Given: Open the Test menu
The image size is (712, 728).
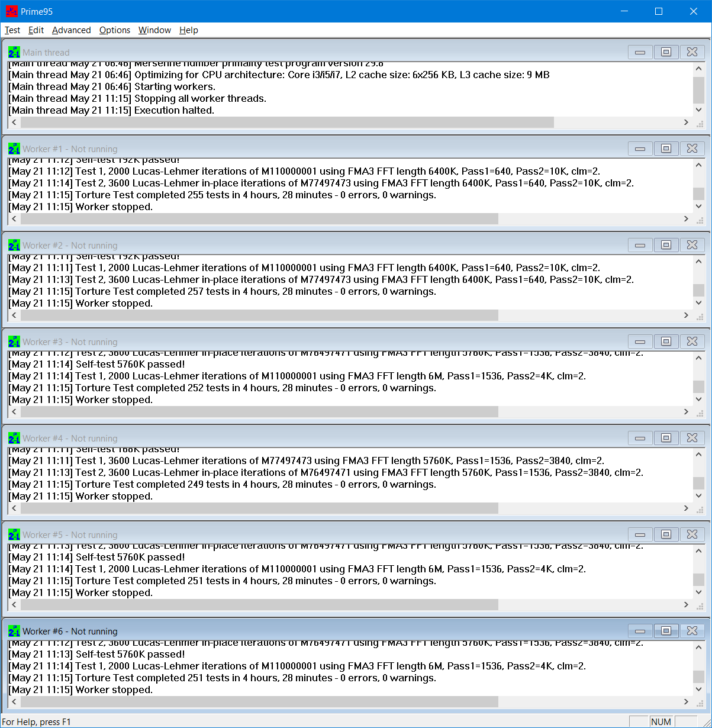Looking at the screenshot, I should [12, 30].
